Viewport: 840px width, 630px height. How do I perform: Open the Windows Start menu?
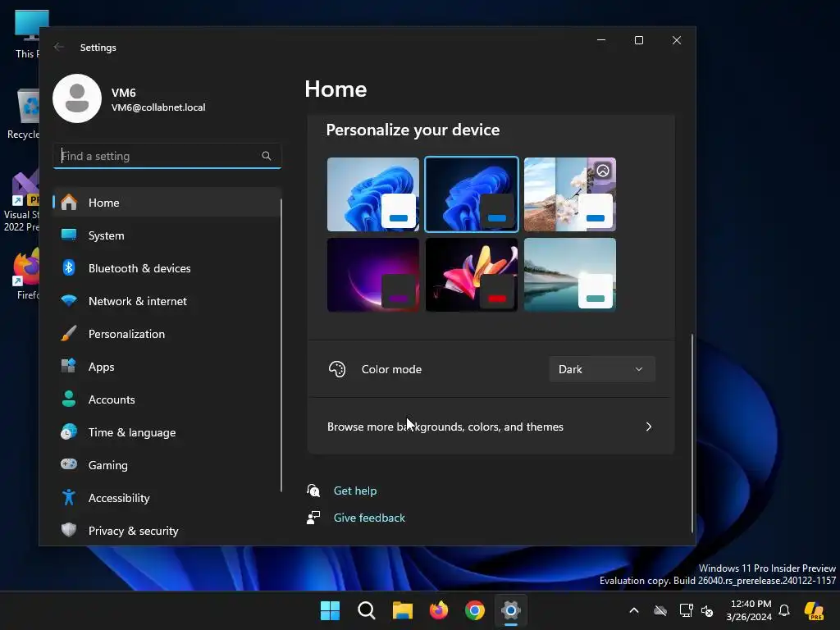(330, 610)
